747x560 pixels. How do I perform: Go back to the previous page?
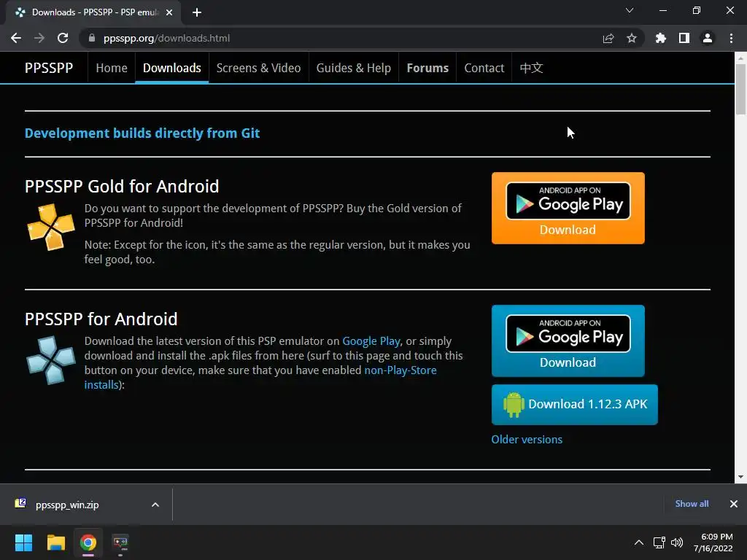point(16,38)
